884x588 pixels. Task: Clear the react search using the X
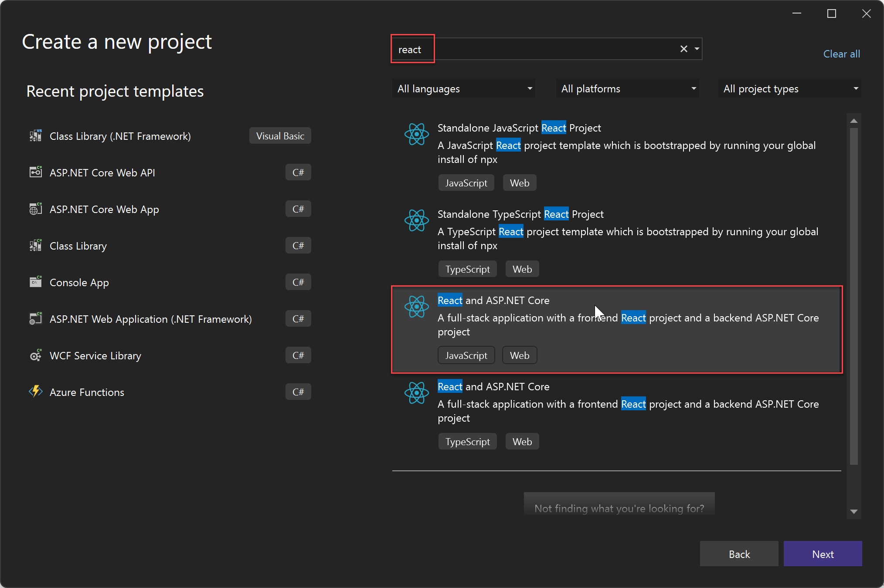[683, 49]
